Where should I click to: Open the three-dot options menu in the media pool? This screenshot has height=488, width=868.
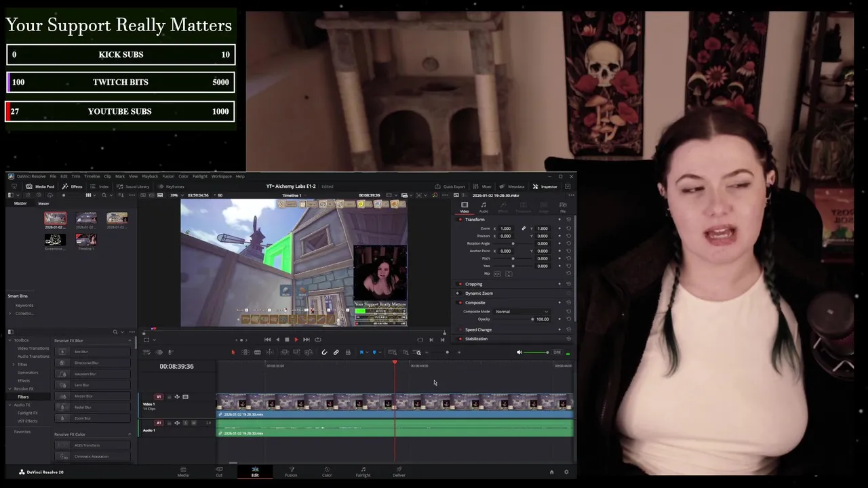131,195
